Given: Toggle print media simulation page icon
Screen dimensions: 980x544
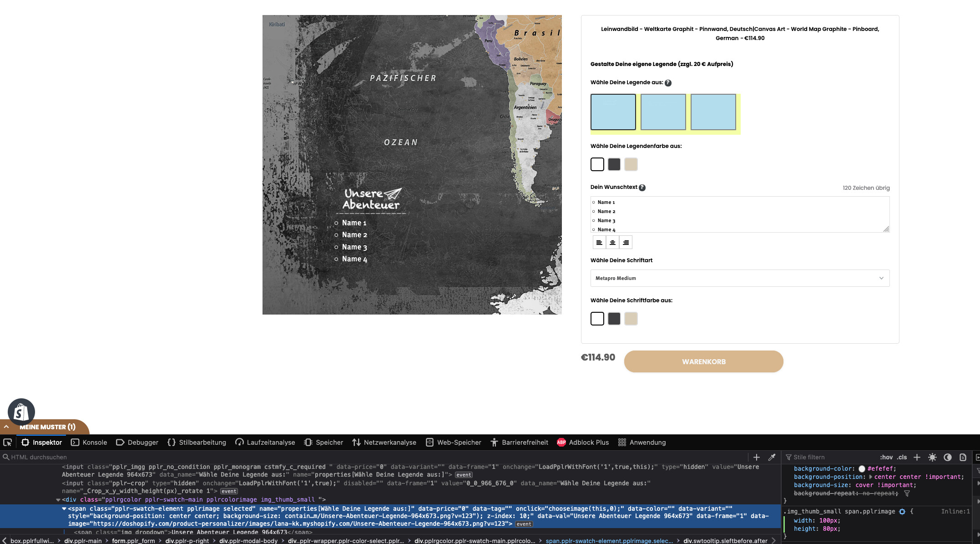Looking at the screenshot, I should [963, 457].
